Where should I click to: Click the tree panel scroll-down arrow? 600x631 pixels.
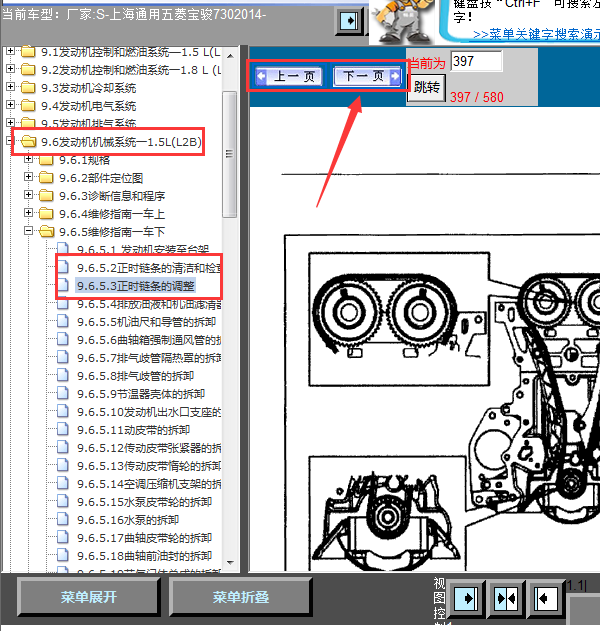coord(230,562)
